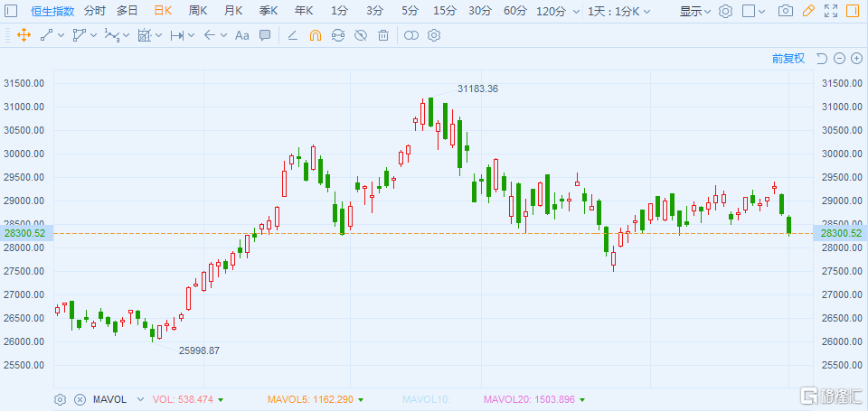Add a comment bubble annotation
The image size is (868, 411).
pyautogui.click(x=265, y=35)
